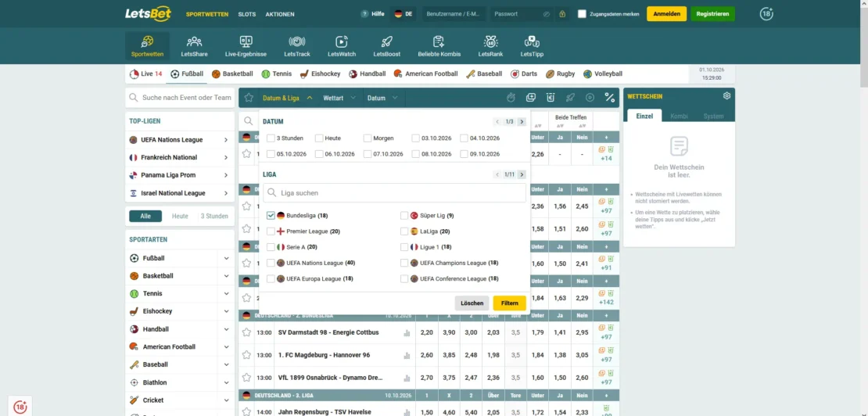Open Live-Ergebnisse
The image size is (868, 416).
246,46
